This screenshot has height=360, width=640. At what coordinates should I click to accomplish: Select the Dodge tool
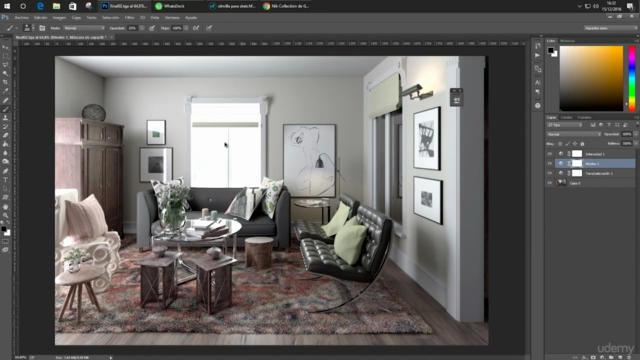pos(6,162)
